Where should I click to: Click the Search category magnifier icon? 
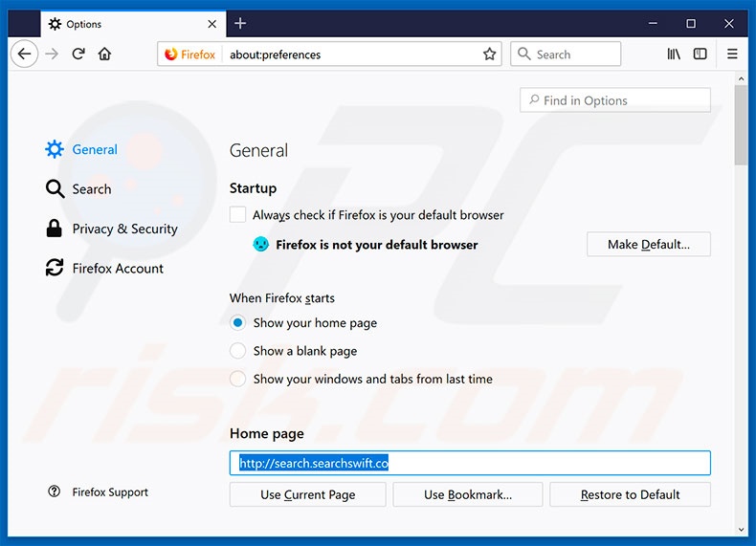click(55, 189)
